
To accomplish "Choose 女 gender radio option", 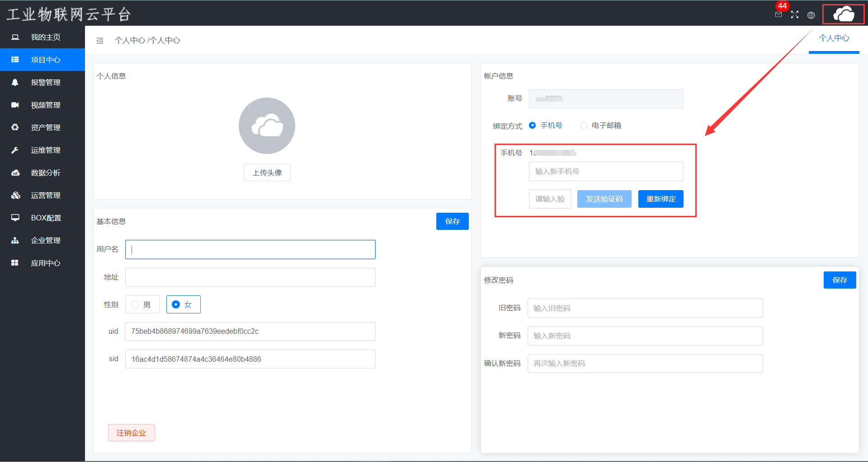I will pyautogui.click(x=176, y=305).
